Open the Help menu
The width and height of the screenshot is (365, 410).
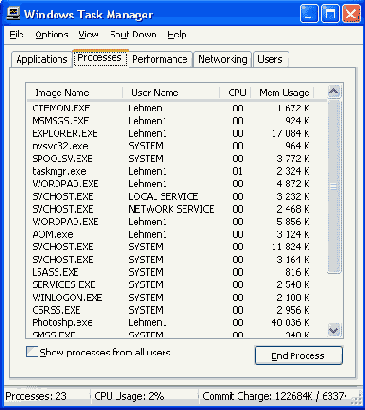pyautogui.click(x=177, y=34)
